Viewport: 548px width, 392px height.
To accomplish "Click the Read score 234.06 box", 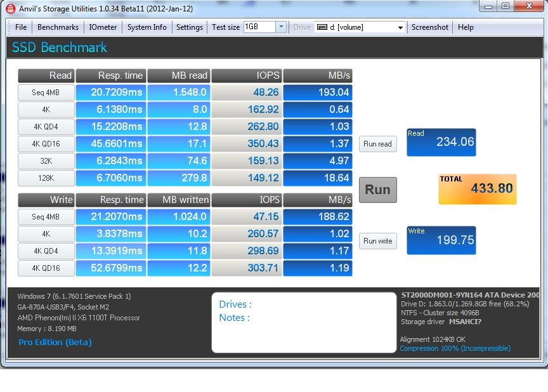I will pyautogui.click(x=441, y=142).
